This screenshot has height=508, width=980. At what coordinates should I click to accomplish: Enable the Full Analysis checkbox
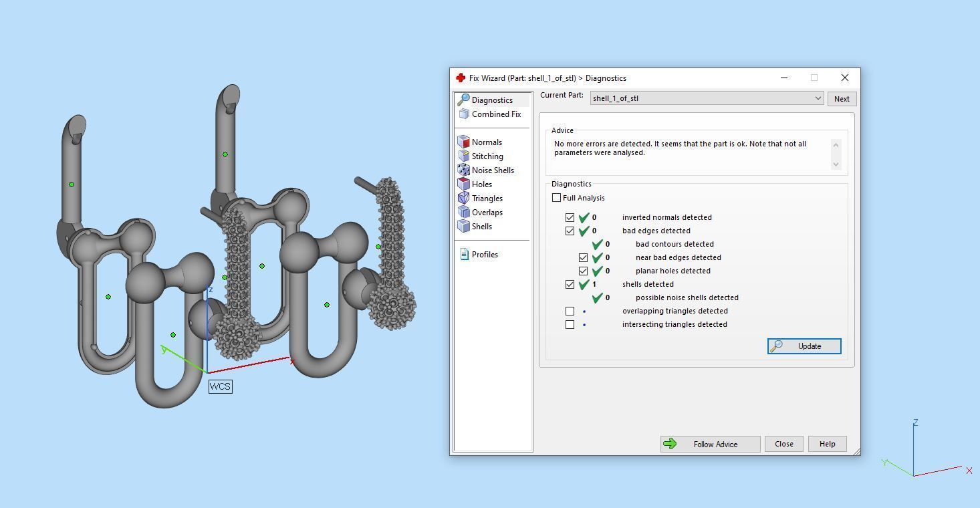[x=556, y=198]
